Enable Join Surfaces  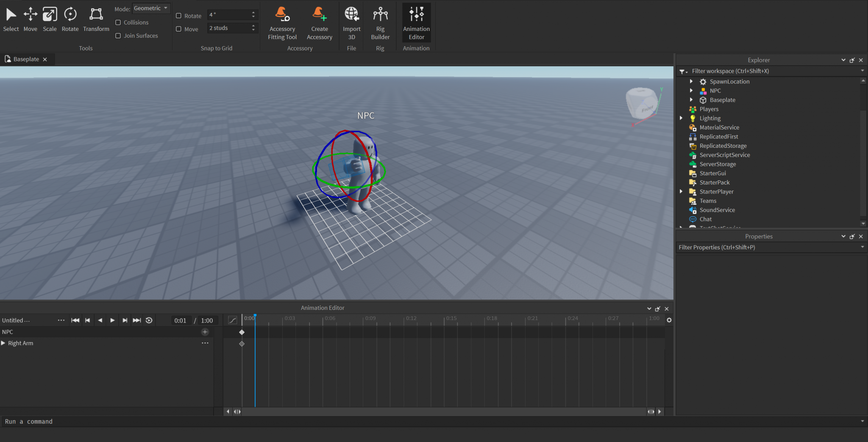click(x=118, y=36)
